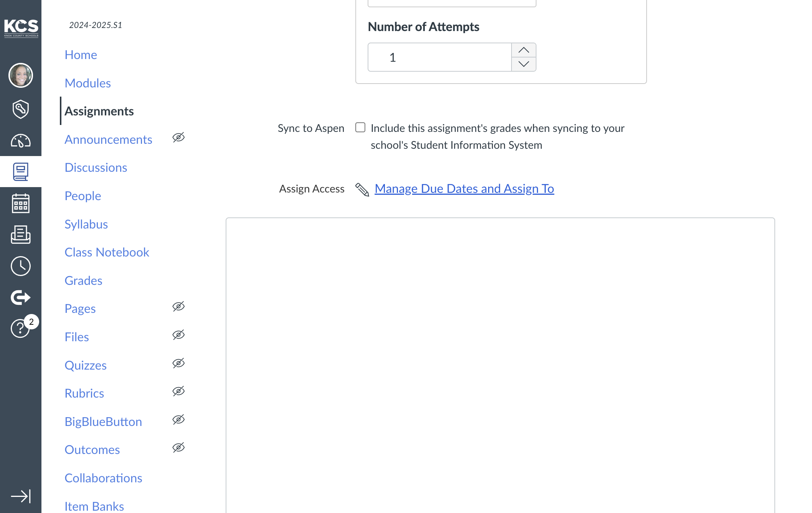Open the Grades course link
Viewport: 812px width, 513px height.
tap(84, 281)
